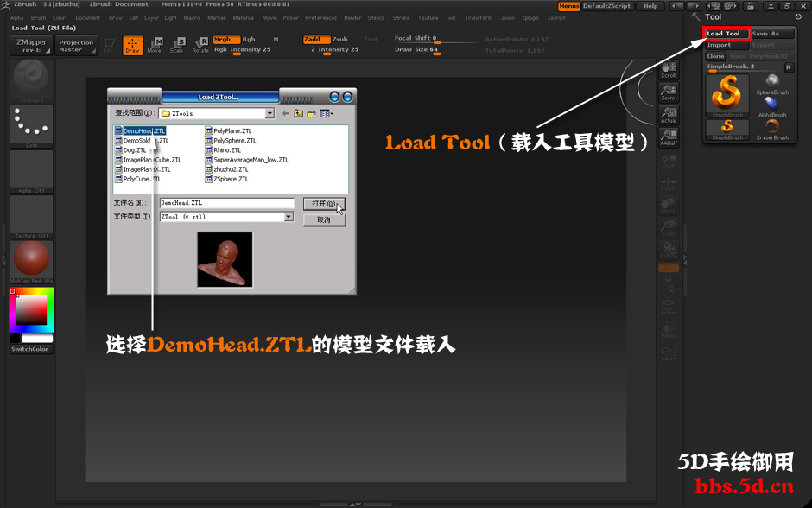Open the Document menu
The image size is (812, 508).
tap(87, 17)
